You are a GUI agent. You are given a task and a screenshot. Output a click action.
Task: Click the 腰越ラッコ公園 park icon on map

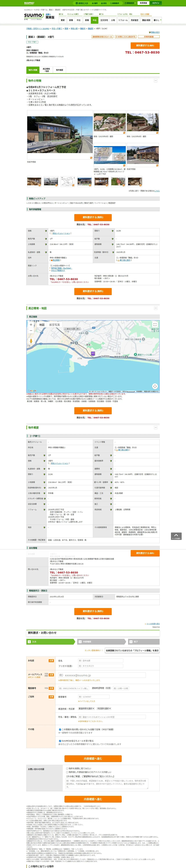[135, 354]
